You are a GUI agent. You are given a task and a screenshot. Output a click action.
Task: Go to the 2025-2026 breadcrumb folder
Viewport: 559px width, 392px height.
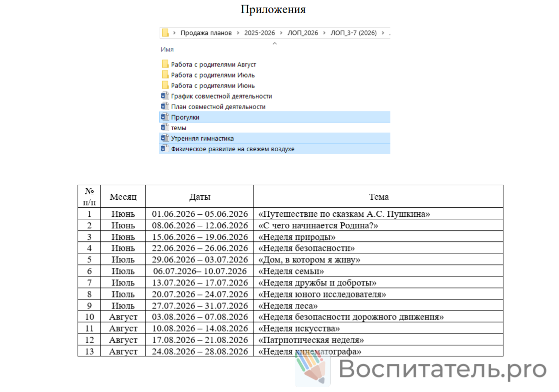(259, 33)
